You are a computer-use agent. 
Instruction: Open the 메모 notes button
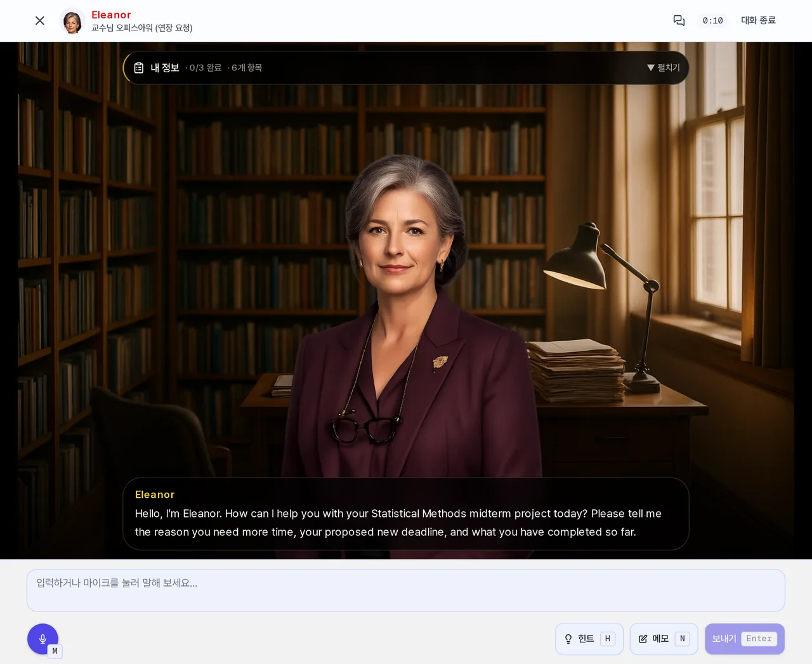664,639
